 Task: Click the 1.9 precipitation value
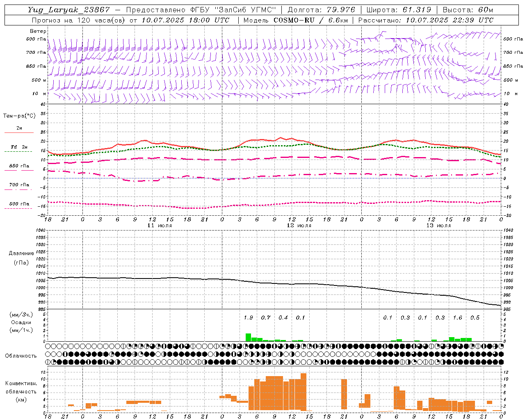(x=248, y=317)
